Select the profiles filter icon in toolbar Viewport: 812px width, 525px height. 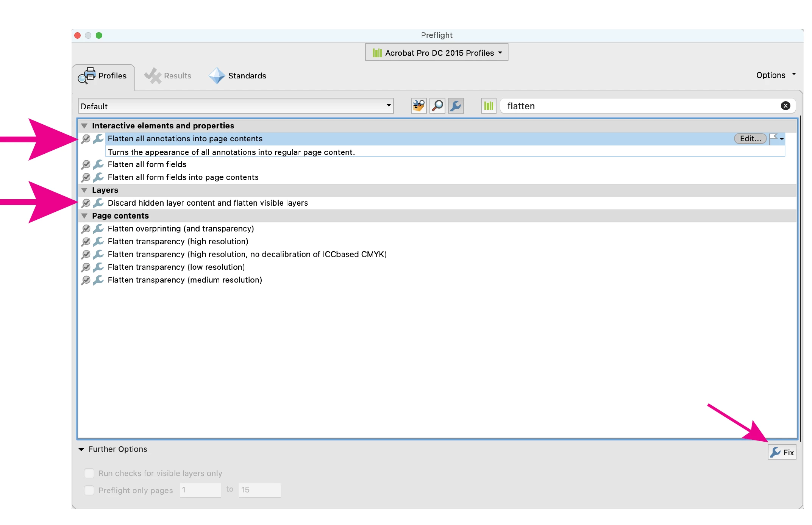(x=418, y=106)
